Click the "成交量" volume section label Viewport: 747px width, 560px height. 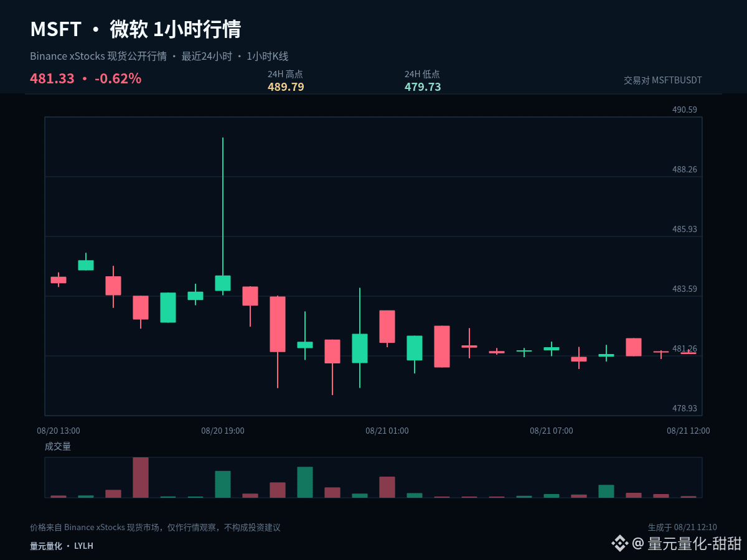pos(58,446)
